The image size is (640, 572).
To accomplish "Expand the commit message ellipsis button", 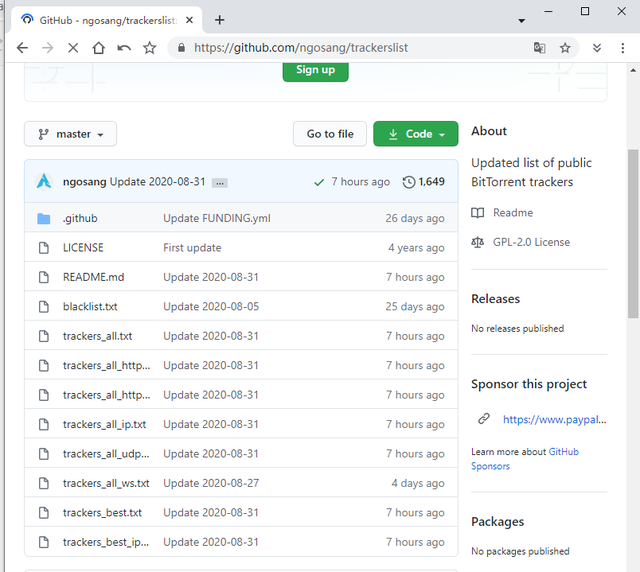I will pyautogui.click(x=220, y=183).
